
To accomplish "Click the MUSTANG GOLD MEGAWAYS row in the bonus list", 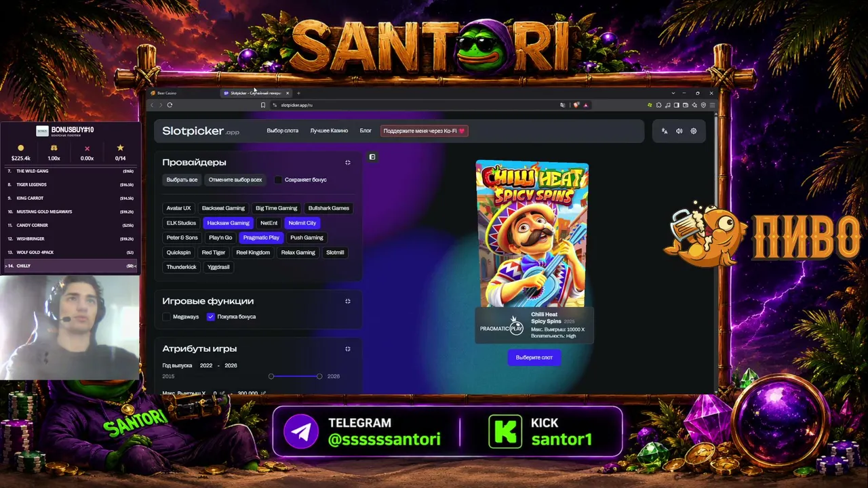I will pos(71,211).
